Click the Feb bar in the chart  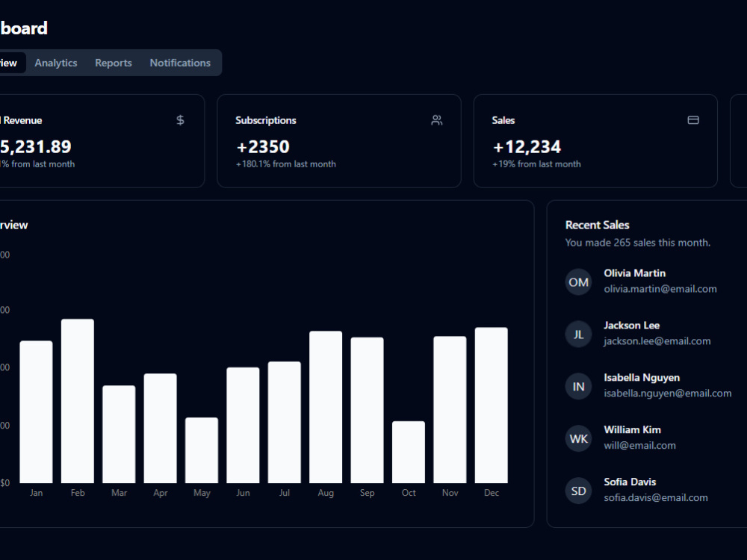[78, 401]
